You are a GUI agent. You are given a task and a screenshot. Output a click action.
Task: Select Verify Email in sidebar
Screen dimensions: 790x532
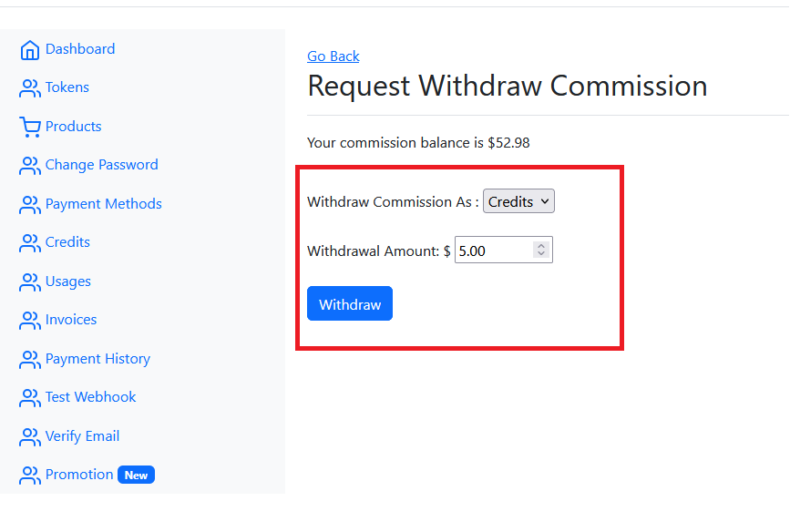click(82, 436)
